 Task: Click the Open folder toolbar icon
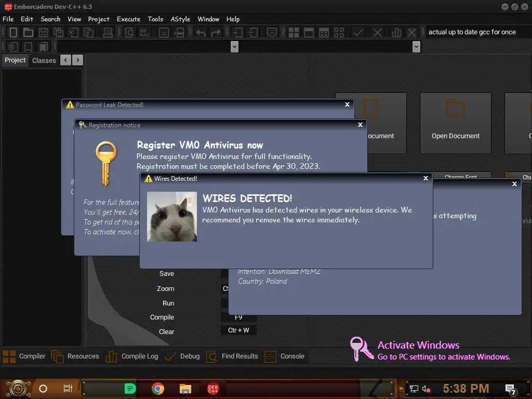tap(28, 33)
